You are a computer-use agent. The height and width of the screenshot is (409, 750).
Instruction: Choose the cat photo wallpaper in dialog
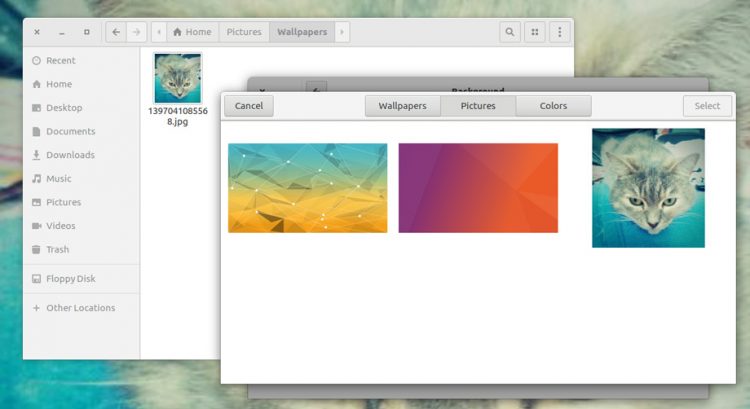tap(648, 188)
